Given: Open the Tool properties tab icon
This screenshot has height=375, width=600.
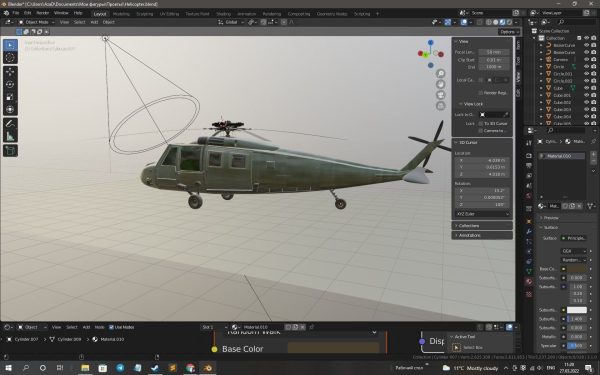Looking at the screenshot, I should 529,143.
